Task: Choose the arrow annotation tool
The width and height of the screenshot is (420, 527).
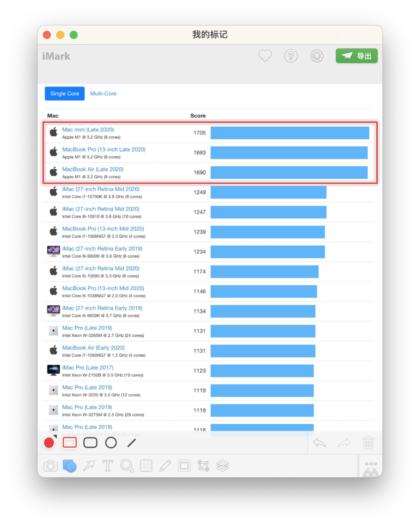Action: coord(89,466)
